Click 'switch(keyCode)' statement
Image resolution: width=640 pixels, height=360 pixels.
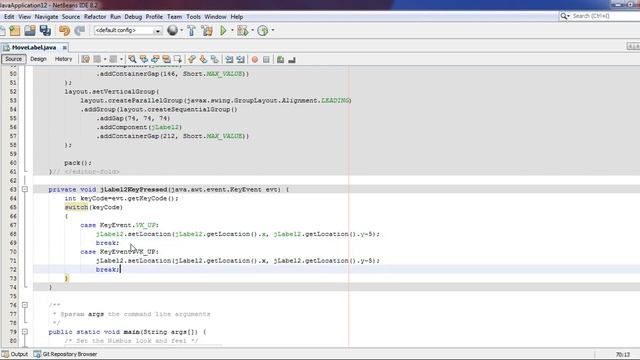[93, 207]
